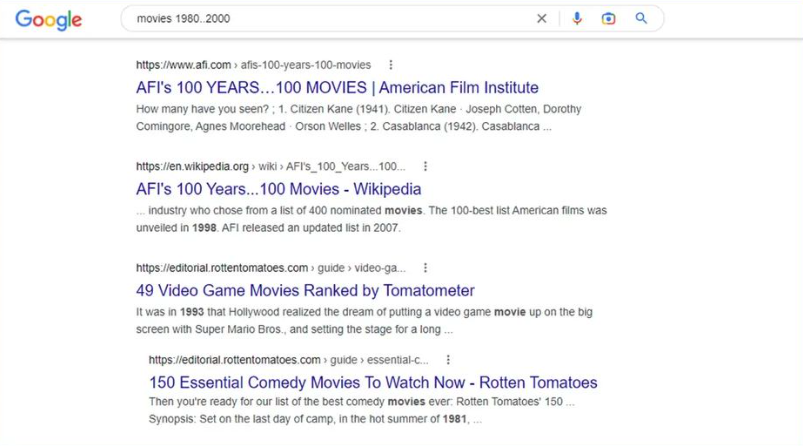Viewport: 803px width, 446px height.
Task: Clear the search box with the X icon
Action: pos(541,18)
